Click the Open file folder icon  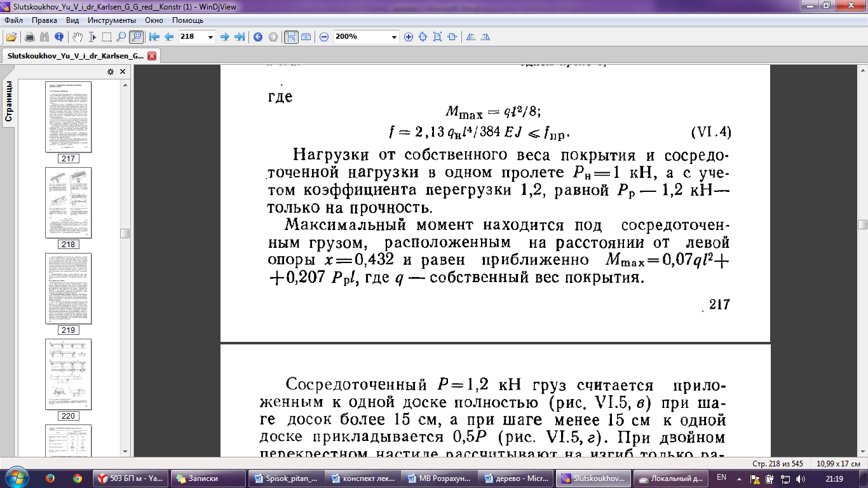point(11,37)
